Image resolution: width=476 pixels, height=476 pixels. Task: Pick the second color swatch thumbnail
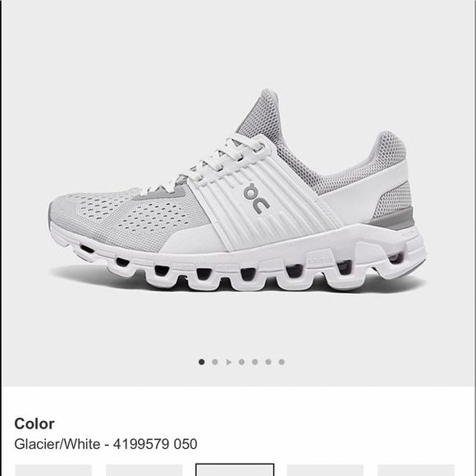point(144,470)
